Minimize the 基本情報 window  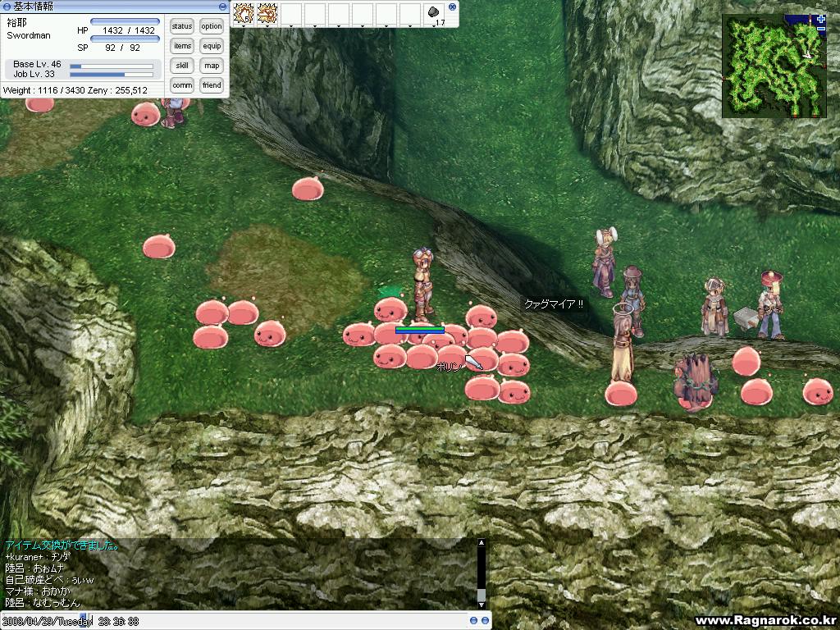[x=223, y=7]
